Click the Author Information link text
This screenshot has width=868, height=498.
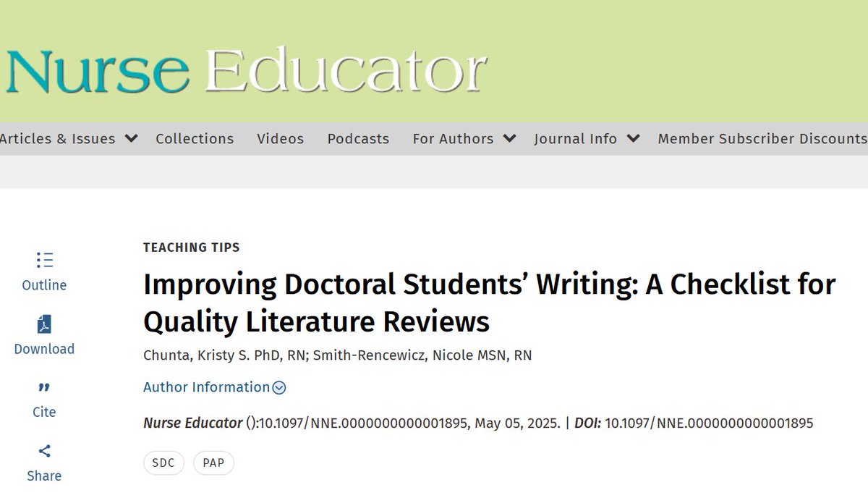click(206, 387)
